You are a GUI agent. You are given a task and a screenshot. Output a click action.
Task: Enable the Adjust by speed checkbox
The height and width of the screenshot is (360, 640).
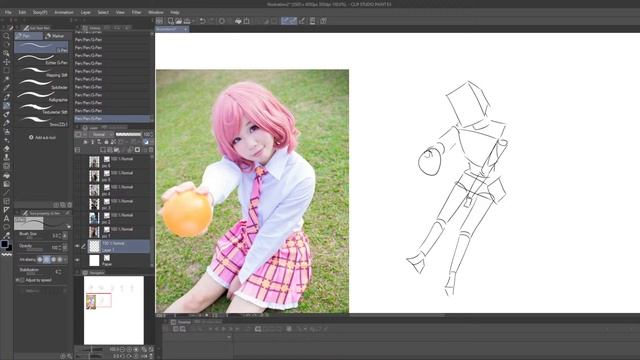click(x=22, y=280)
